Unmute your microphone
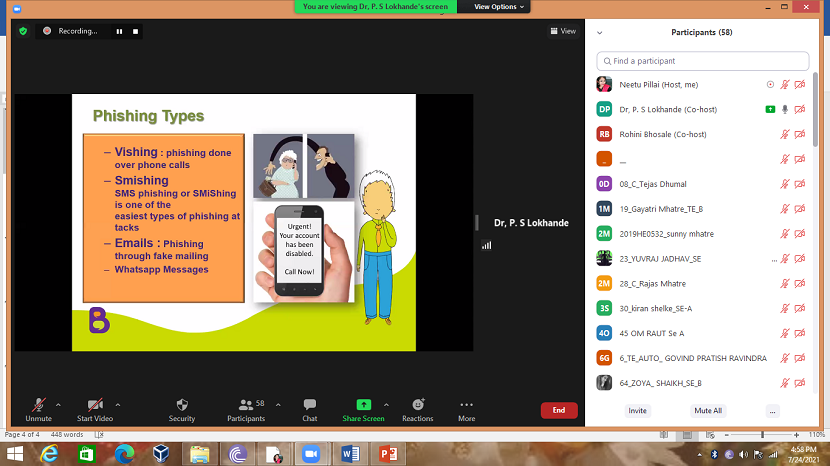Screen dimensions: 830x466 click(39, 410)
